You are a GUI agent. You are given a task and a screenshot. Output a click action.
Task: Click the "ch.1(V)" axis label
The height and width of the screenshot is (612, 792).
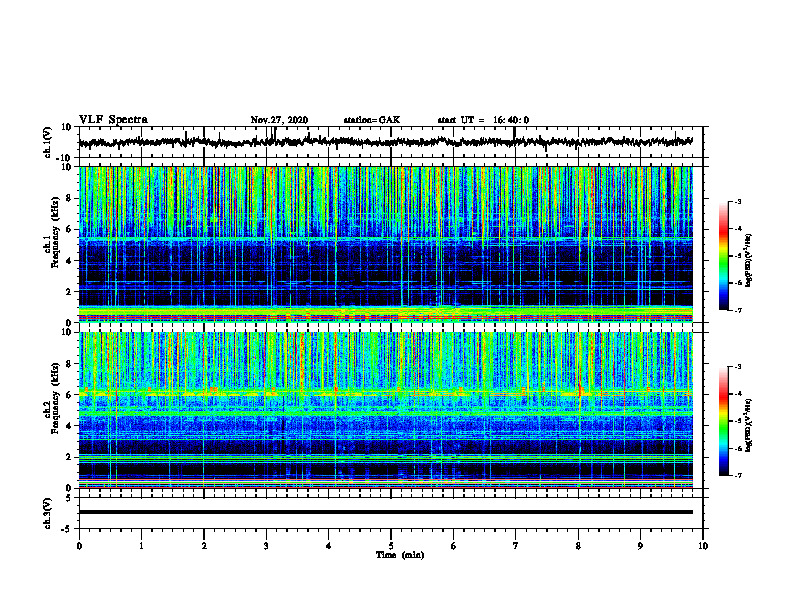(48, 142)
